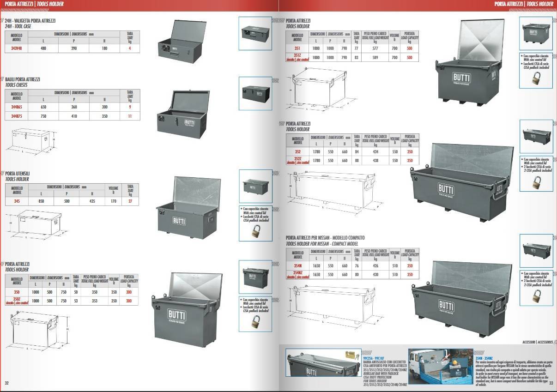This screenshot has width=557, height=392.
Task: Open the closed tools chest thumbnail beside 344B75
Action: (255, 93)
